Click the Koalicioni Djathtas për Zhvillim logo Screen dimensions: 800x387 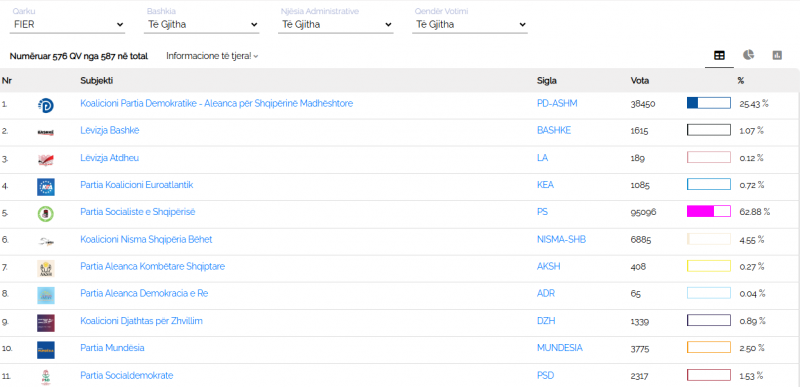(46, 323)
